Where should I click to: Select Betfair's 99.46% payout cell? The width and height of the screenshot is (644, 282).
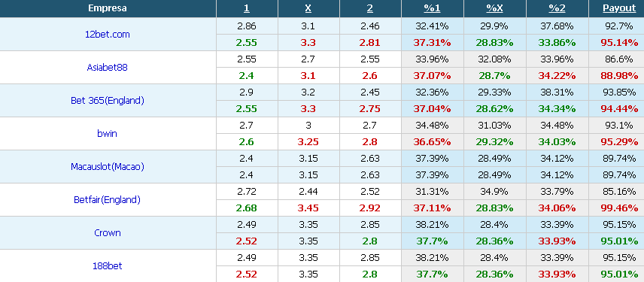[619, 208]
